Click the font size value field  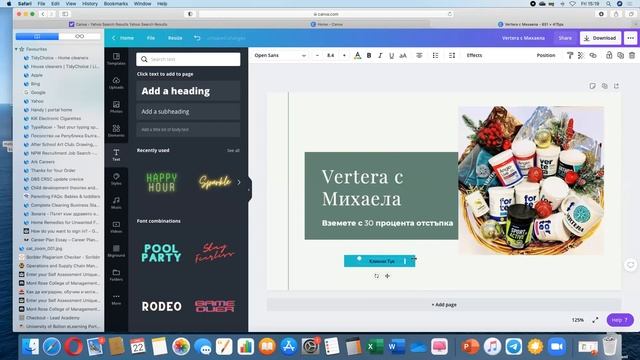click(331, 56)
